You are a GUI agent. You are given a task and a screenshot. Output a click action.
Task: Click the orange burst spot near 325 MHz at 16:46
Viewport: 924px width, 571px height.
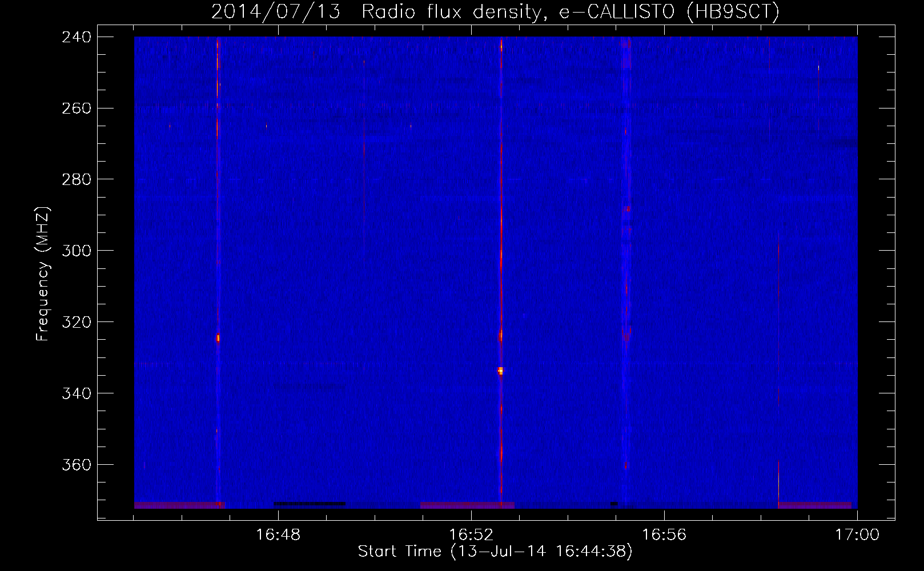click(x=218, y=338)
